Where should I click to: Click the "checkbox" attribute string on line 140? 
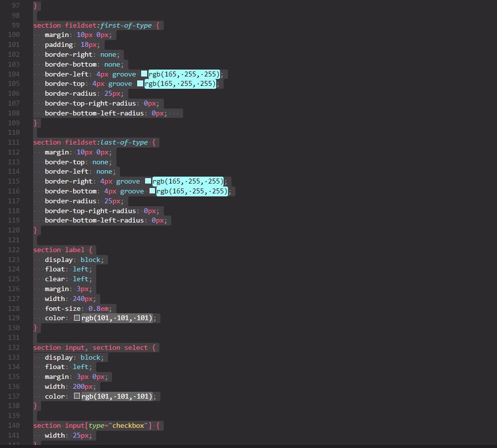click(129, 425)
